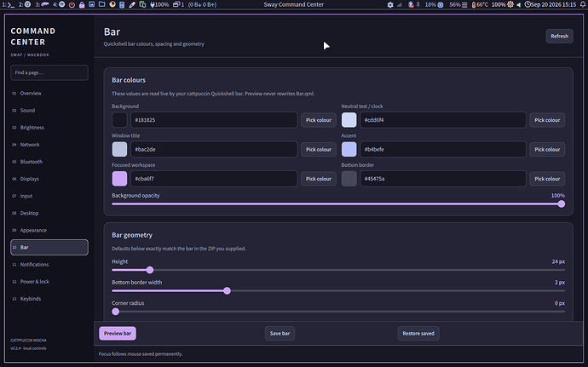The image size is (588, 367).
Task: Click the orange round browser icon
Action: (x=112, y=5)
